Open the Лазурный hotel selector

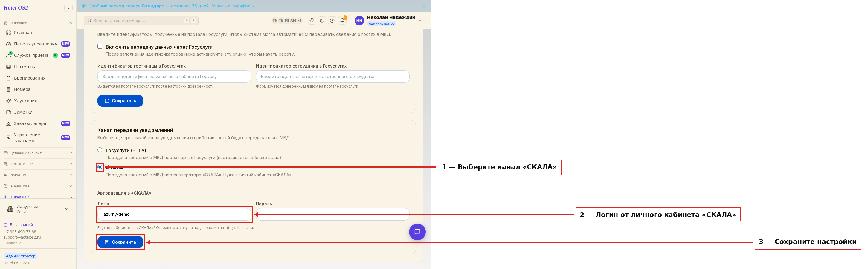(38, 209)
